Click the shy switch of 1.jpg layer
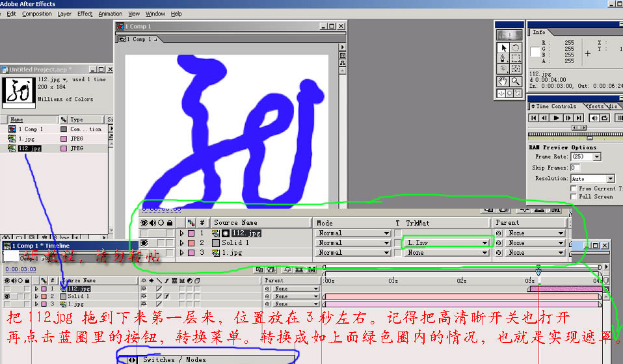This screenshot has height=364, width=623. [144, 304]
